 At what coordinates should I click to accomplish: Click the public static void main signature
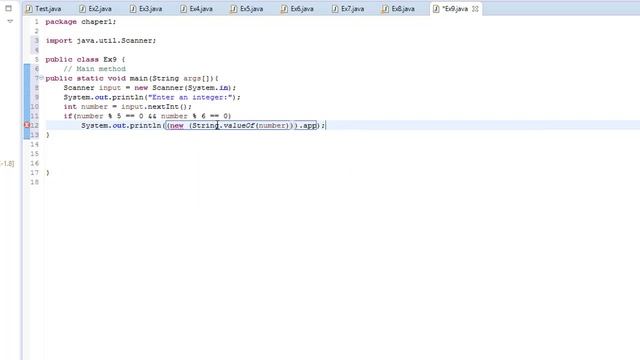[132, 78]
